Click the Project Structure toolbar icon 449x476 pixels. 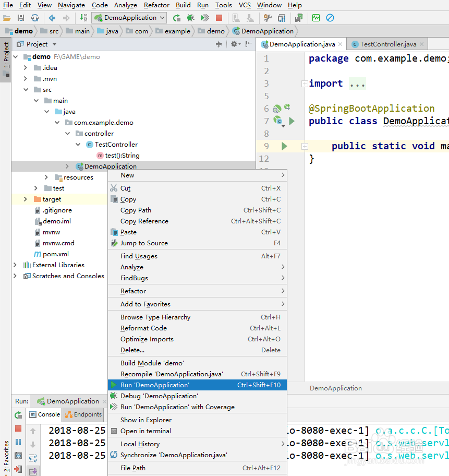[x=282, y=18]
